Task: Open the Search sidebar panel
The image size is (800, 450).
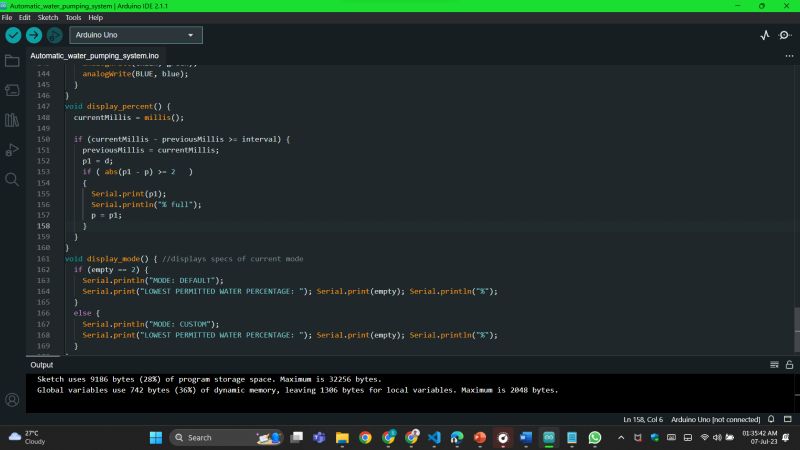Action: click(12, 179)
